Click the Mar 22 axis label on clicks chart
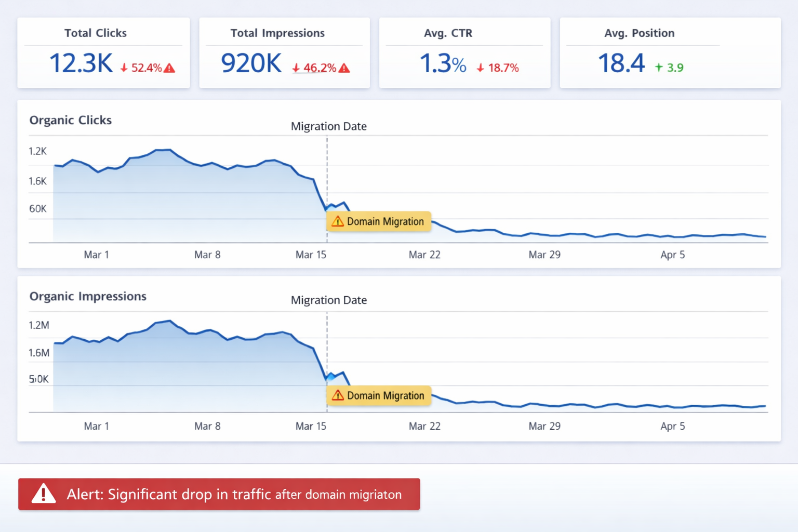The image size is (798, 532). [x=424, y=255]
